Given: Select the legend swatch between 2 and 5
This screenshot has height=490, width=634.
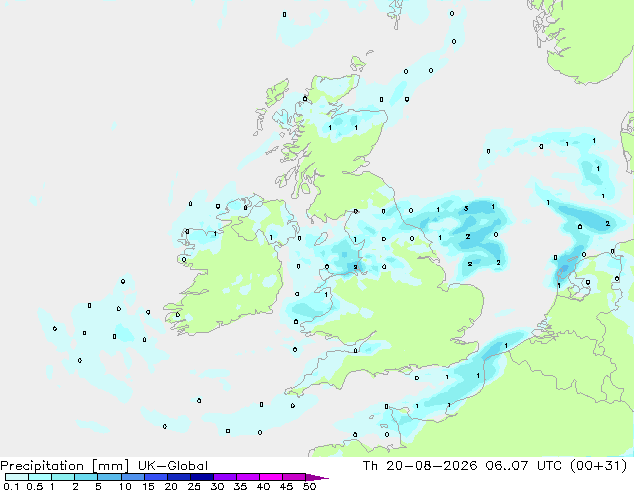Looking at the screenshot, I should 86,477.
